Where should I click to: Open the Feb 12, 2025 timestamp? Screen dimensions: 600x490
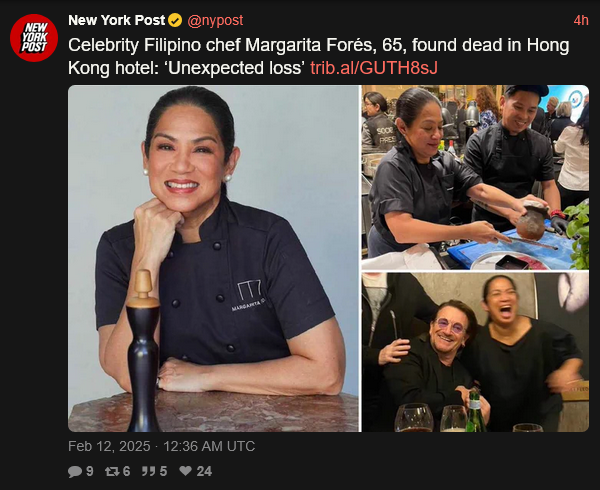point(109,446)
